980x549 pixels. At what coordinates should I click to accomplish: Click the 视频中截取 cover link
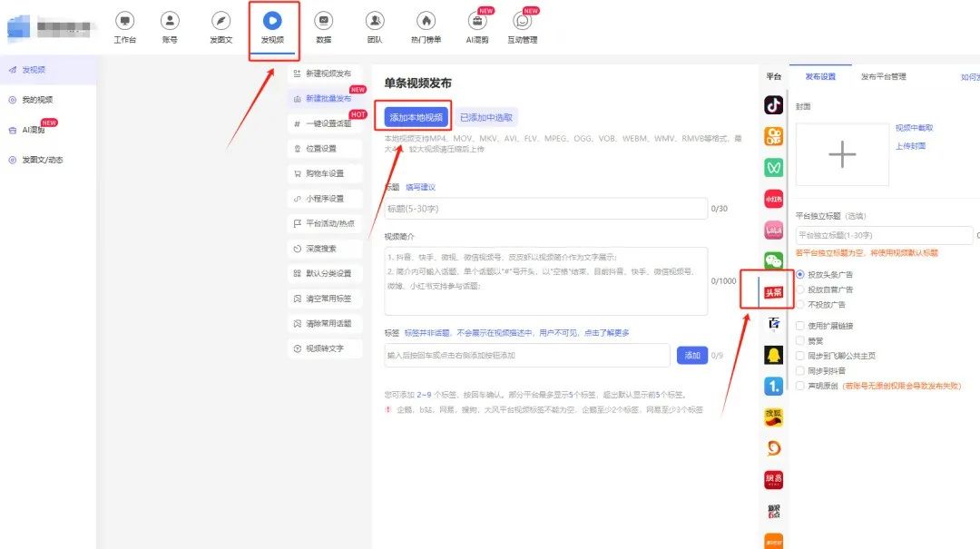coord(914,128)
